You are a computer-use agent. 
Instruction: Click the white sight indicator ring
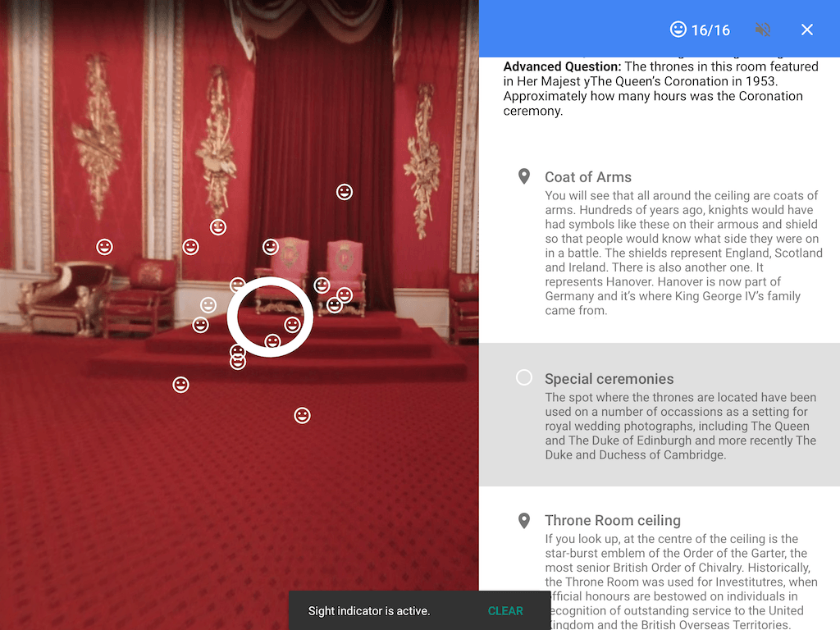pyautogui.click(x=270, y=317)
